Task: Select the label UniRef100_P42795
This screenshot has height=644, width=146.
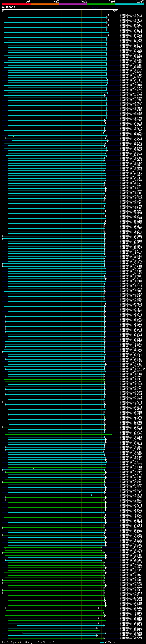Action: pyautogui.click(x=131, y=77)
